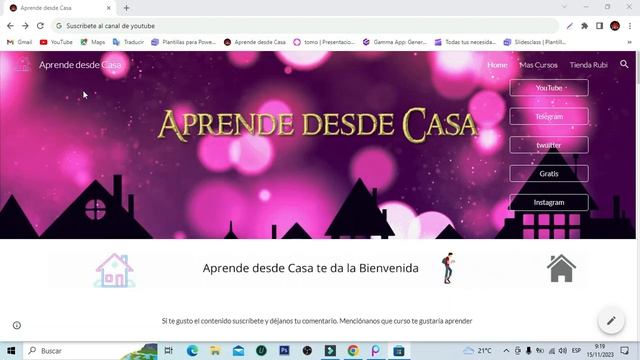This screenshot has width=640, height=360.
Task: Go forward to the next page
Action: click(25, 26)
